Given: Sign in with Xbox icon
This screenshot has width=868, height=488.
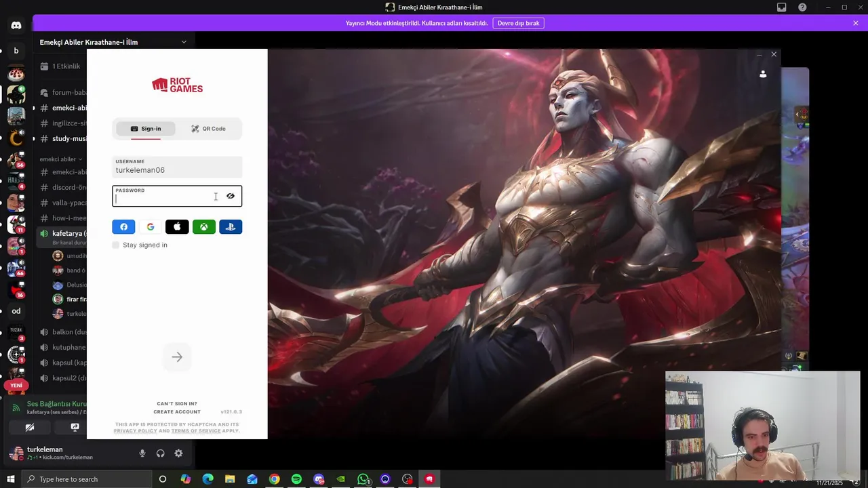Looking at the screenshot, I should 204,227.
